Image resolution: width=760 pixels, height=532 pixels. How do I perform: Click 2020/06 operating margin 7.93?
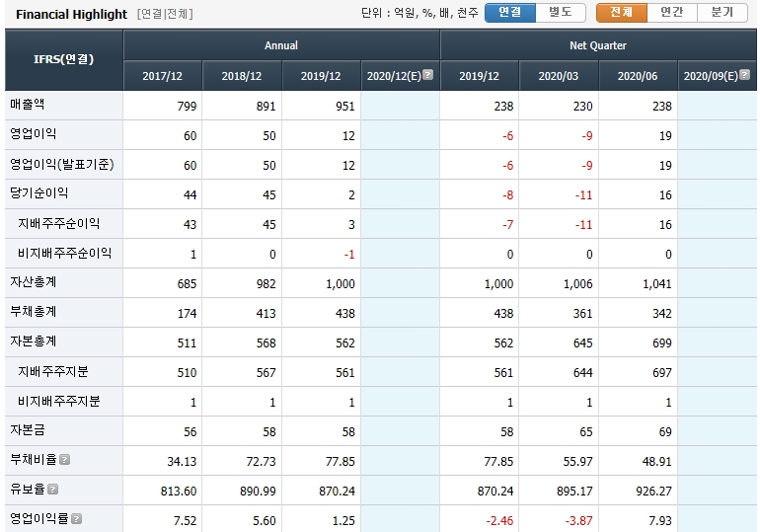(660, 520)
